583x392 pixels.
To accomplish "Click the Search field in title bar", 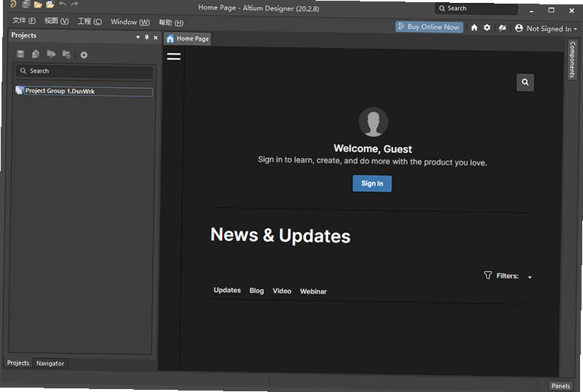I will 476,9.
